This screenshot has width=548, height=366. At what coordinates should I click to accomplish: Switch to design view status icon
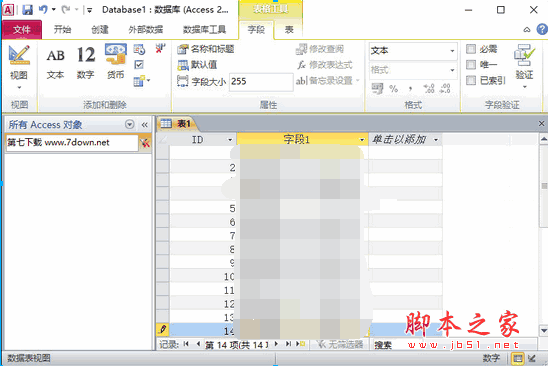[x=532, y=358]
